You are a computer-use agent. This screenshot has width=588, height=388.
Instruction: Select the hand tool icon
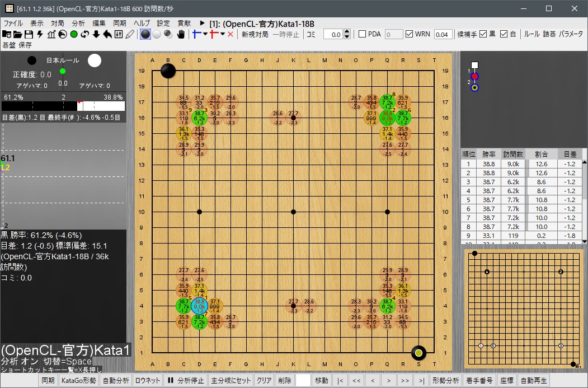tap(181, 34)
